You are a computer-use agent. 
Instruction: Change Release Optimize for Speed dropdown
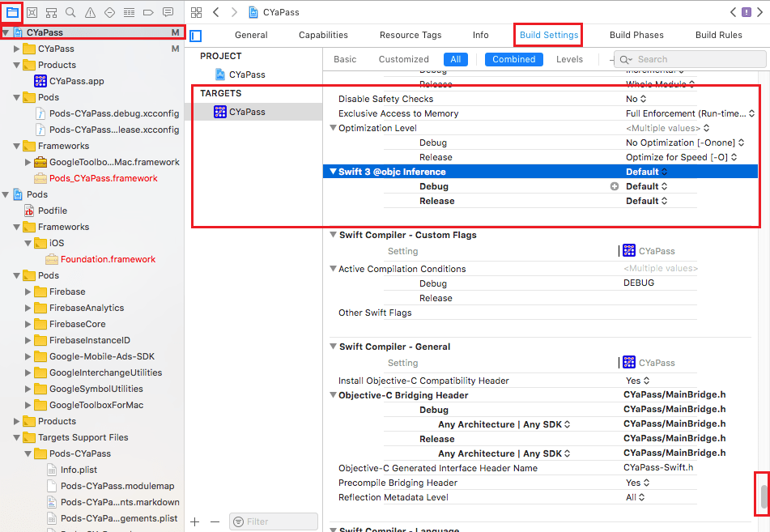682,157
